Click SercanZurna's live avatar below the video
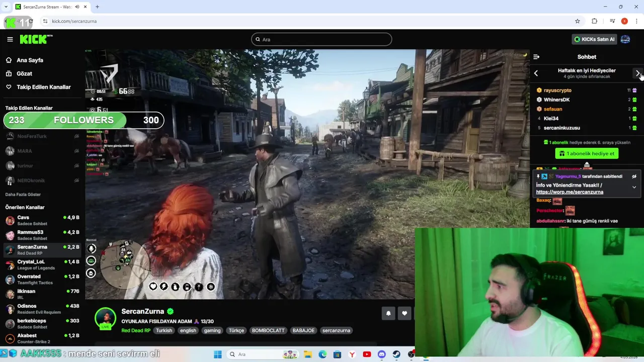644x362 pixels. click(x=105, y=318)
